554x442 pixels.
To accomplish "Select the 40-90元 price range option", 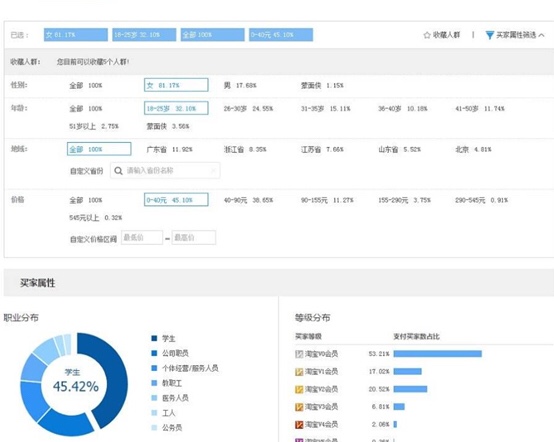I will coord(248,200).
